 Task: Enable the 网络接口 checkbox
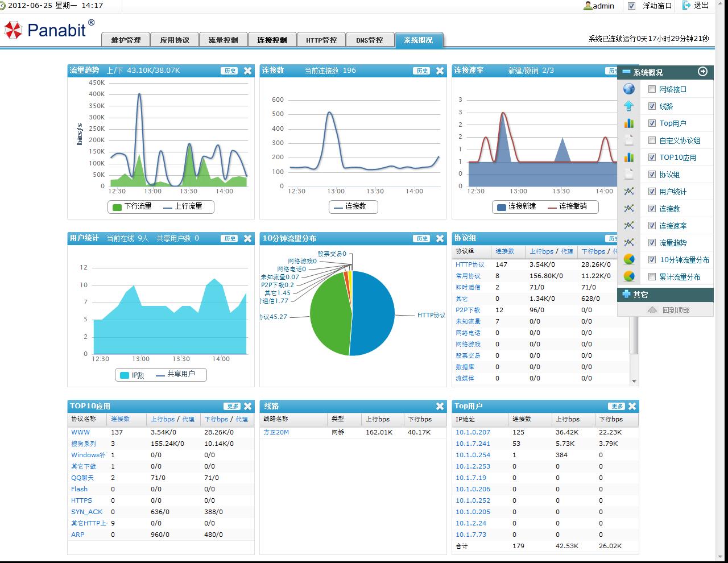652,89
